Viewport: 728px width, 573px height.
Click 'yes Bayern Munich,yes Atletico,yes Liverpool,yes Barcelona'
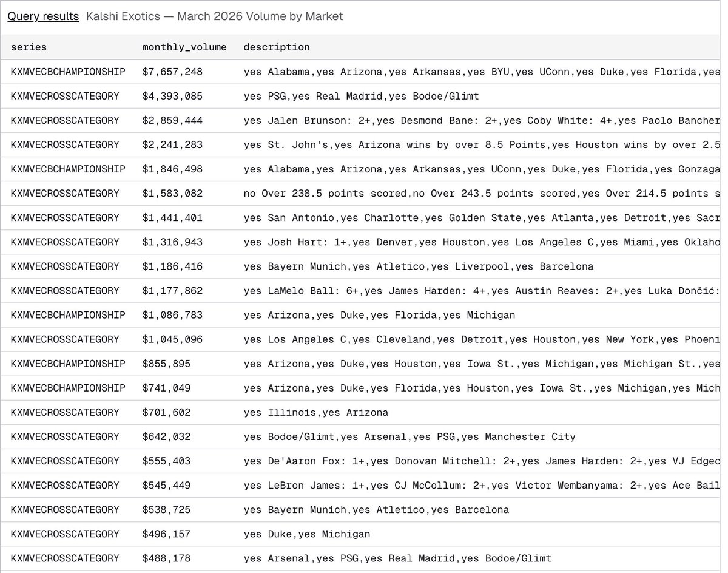[419, 266]
